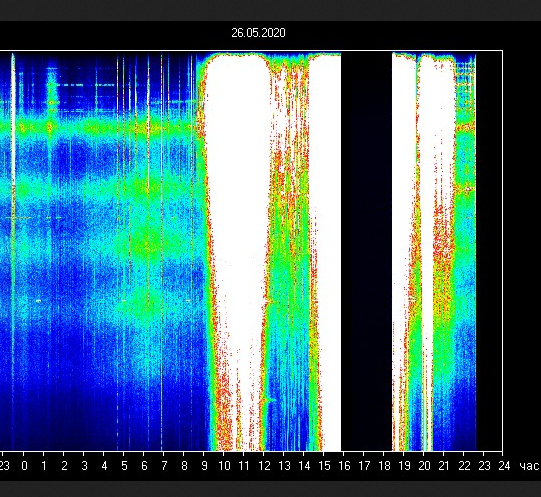Screen dimensions: 541x497
Task: Click hour label 21 on time axis
Action: tap(444, 466)
